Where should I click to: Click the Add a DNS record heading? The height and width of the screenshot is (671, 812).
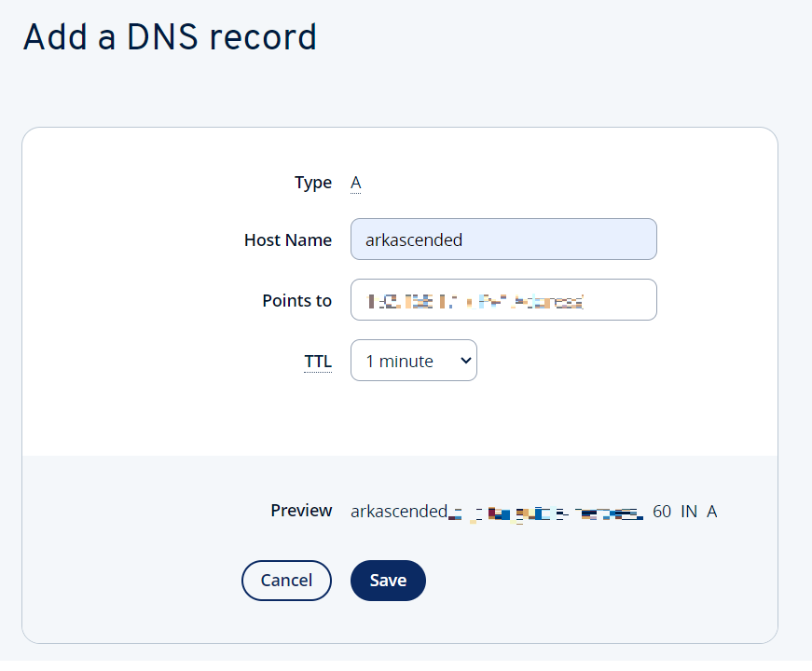pyautogui.click(x=170, y=37)
